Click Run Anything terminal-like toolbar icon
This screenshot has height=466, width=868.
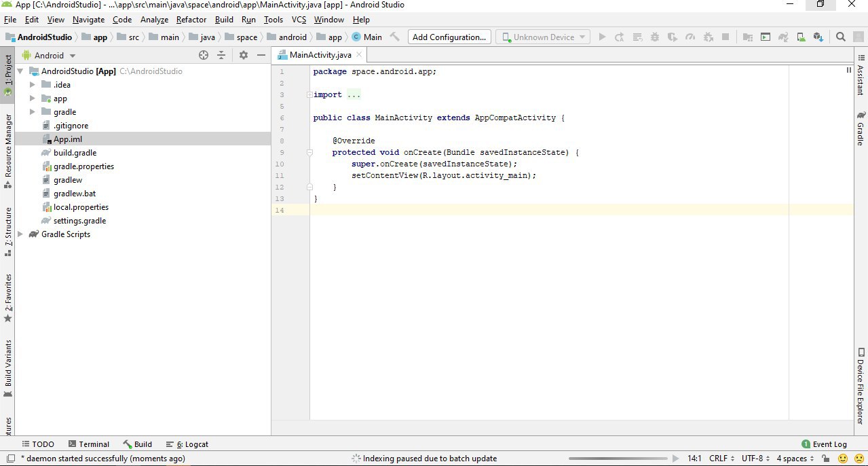pos(766,37)
